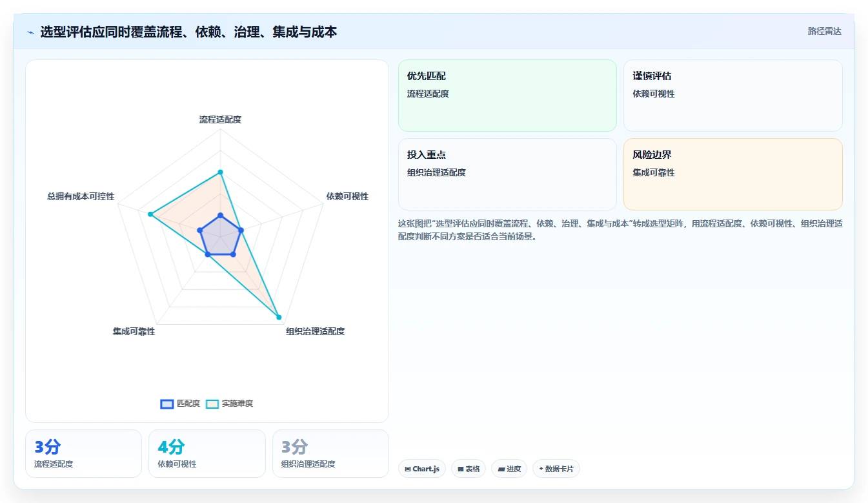This screenshot has height=503, width=868.
Task: Click the radar axis label 总拥有成本可控性
Action: coord(81,196)
